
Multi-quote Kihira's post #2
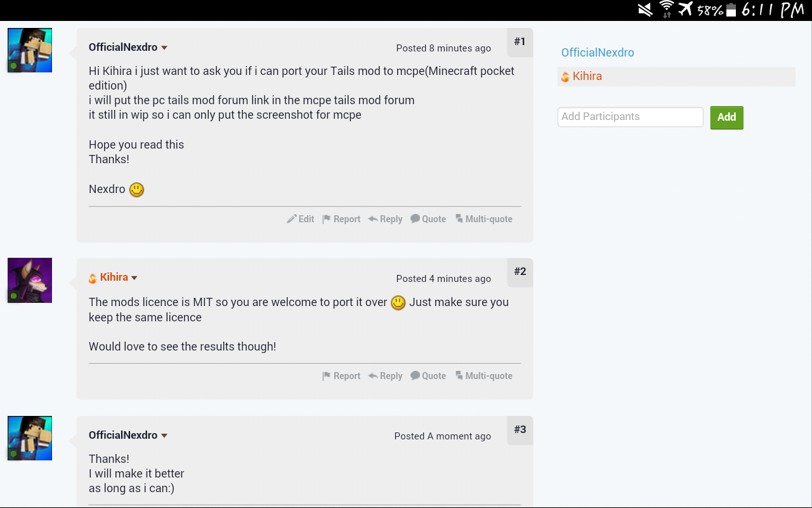click(x=483, y=376)
